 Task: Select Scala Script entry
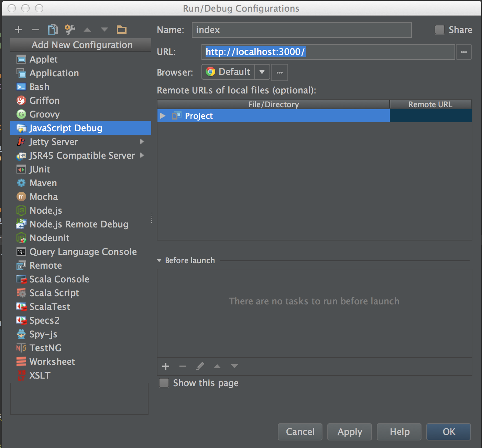pos(81,293)
